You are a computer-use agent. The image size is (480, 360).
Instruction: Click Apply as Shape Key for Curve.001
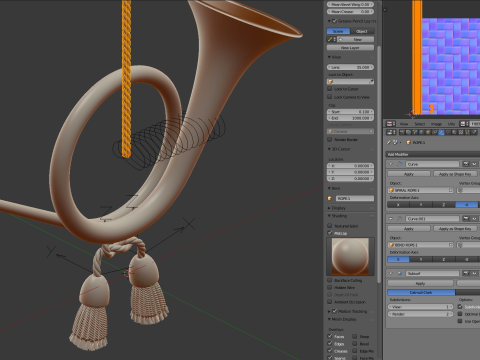[x=455, y=228]
